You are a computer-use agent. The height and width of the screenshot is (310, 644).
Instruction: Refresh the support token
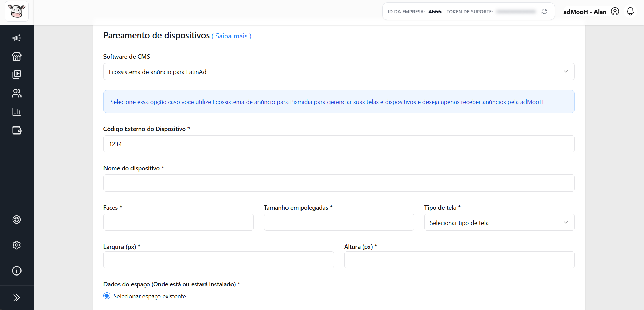(x=544, y=12)
